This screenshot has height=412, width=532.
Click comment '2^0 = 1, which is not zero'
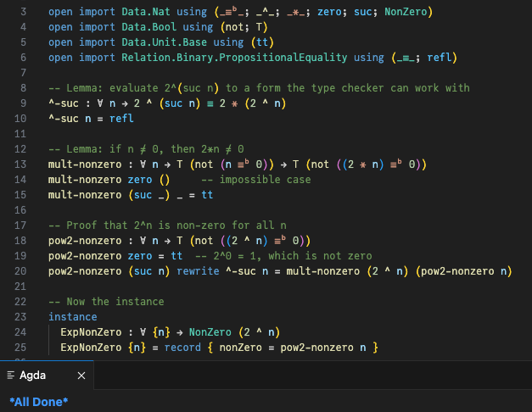coord(293,256)
